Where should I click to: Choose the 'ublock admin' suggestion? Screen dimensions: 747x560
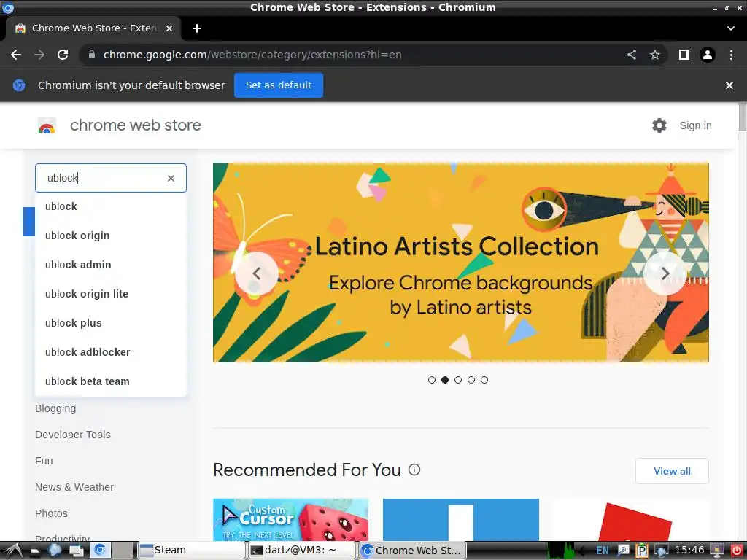pos(111,265)
